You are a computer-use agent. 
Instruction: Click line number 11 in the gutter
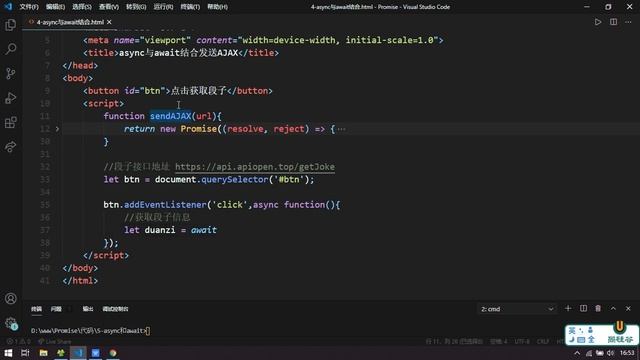point(45,116)
